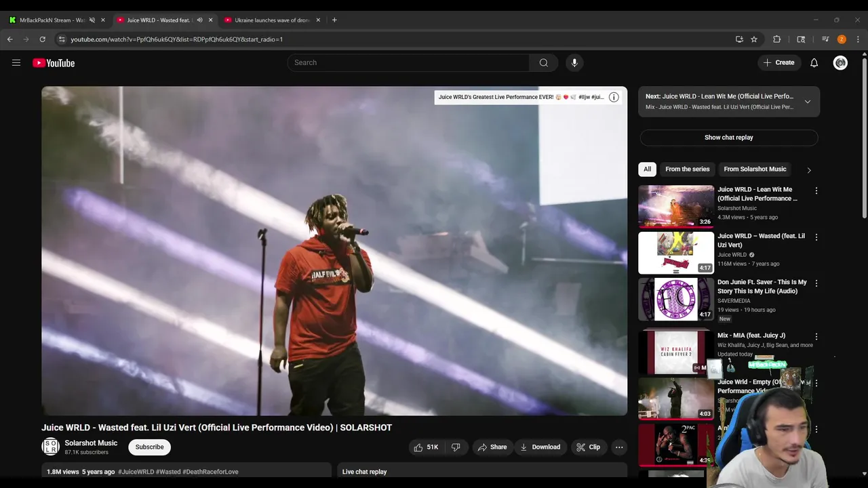
Task: Open YouTube notifications bell
Action: (814, 62)
